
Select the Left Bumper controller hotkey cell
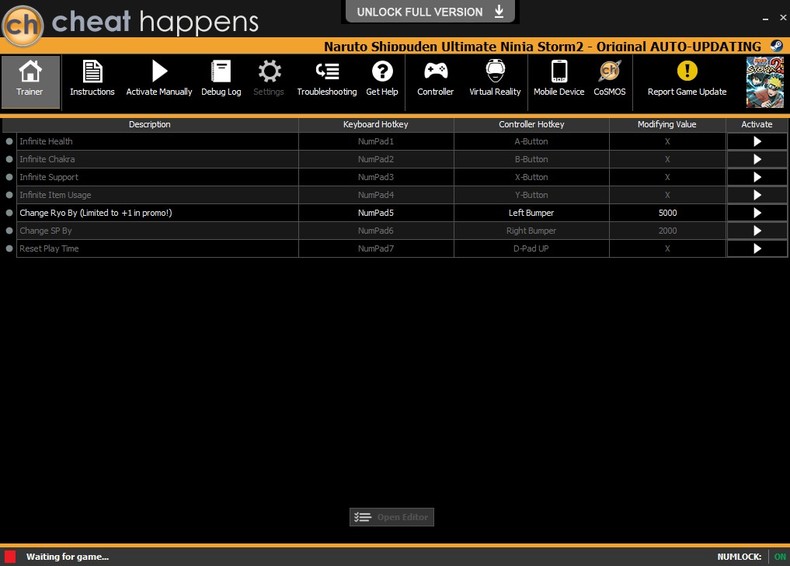pos(532,213)
